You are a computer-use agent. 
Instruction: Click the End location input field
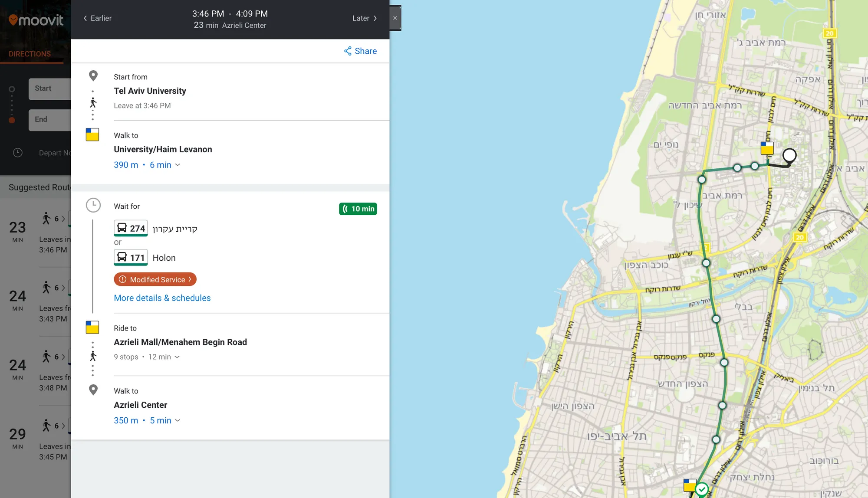tap(49, 120)
